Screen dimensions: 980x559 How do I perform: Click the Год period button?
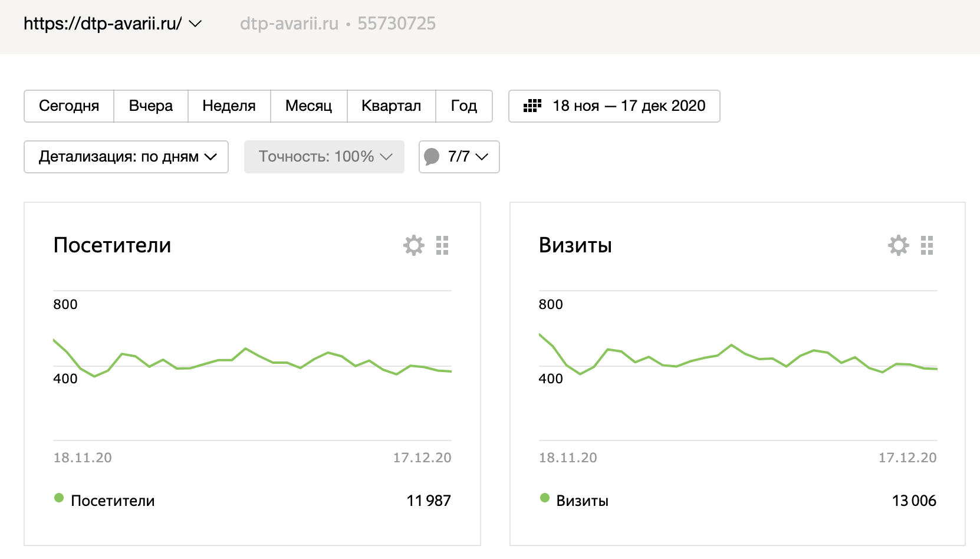[x=463, y=106]
